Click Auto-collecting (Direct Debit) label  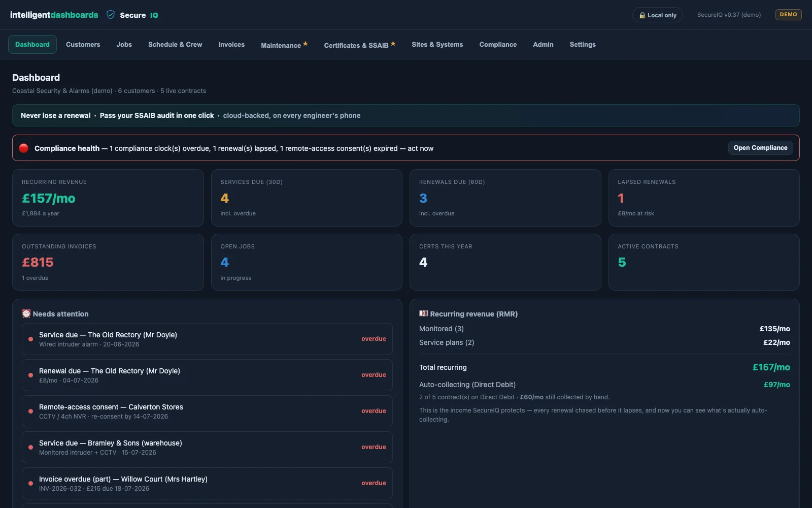(x=467, y=385)
